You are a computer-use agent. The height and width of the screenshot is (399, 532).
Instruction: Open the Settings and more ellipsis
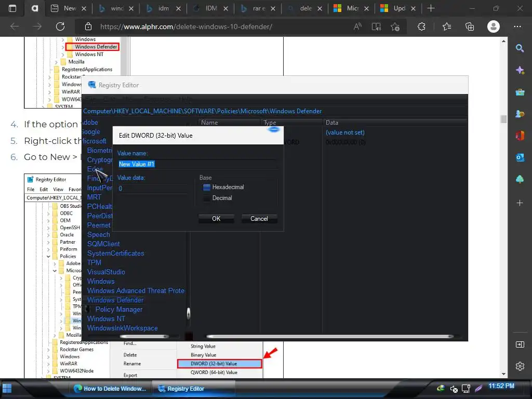coord(517,26)
